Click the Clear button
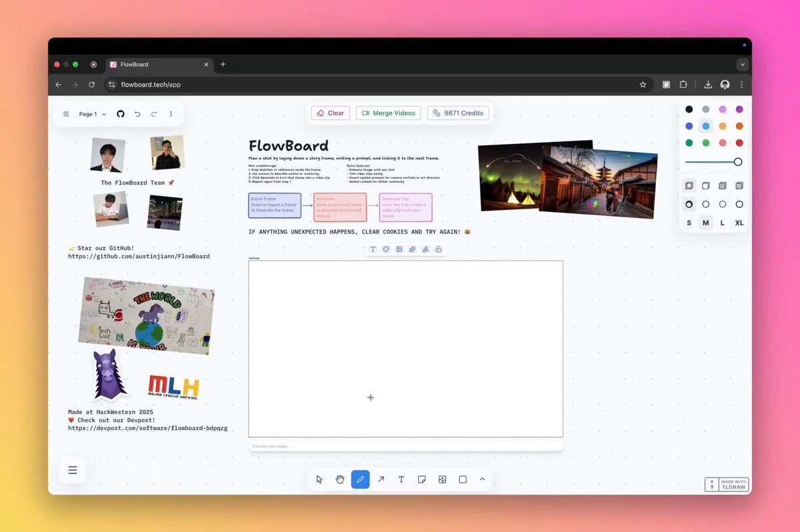Screen dimensions: 800x532 [331, 113]
